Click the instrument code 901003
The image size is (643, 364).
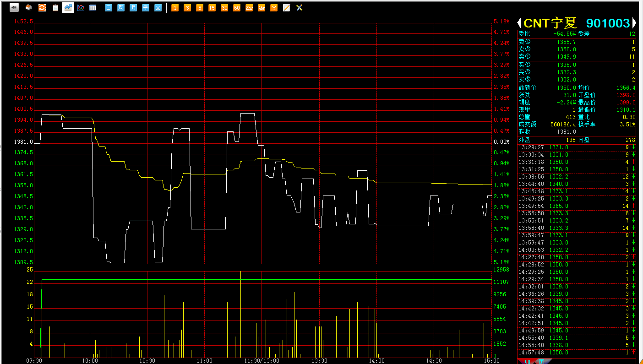tap(608, 23)
